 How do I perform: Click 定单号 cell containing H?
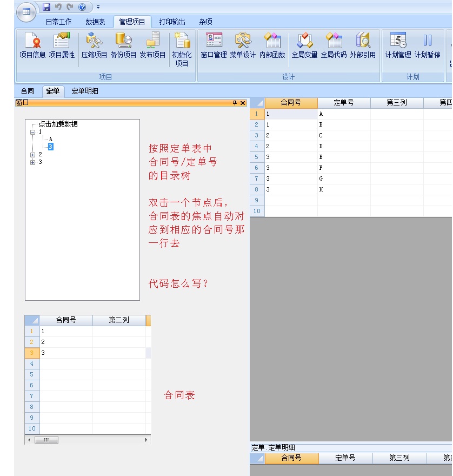(344, 189)
